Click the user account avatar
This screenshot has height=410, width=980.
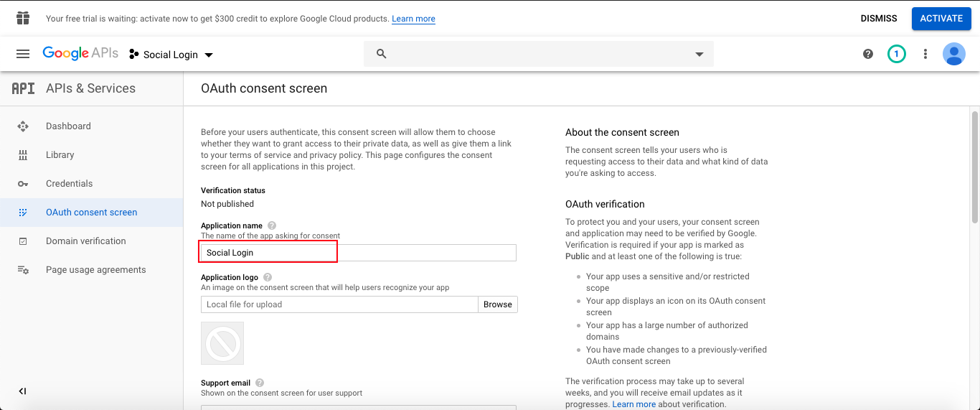pyautogui.click(x=953, y=54)
